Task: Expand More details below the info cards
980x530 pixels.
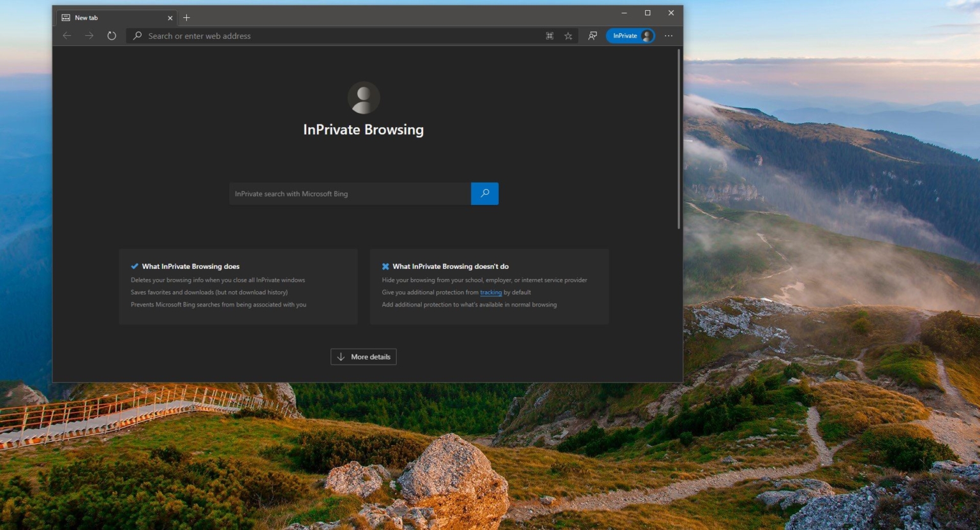Action: pyautogui.click(x=363, y=356)
